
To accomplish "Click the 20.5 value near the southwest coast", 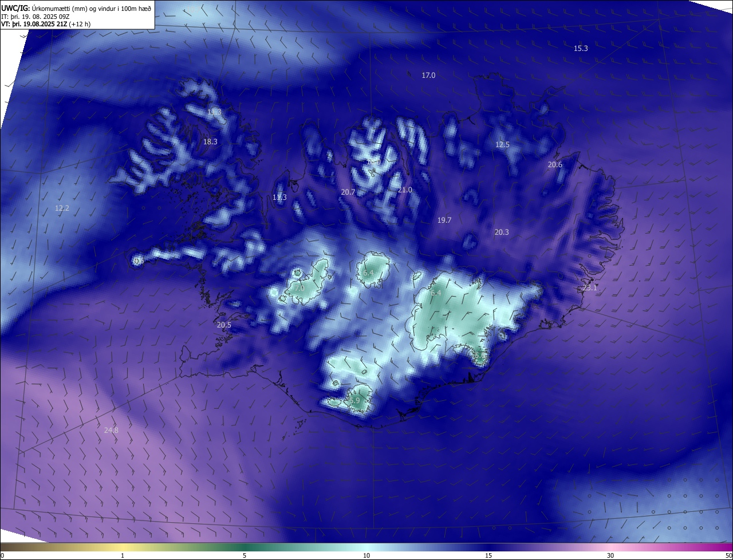I will pos(224,325).
